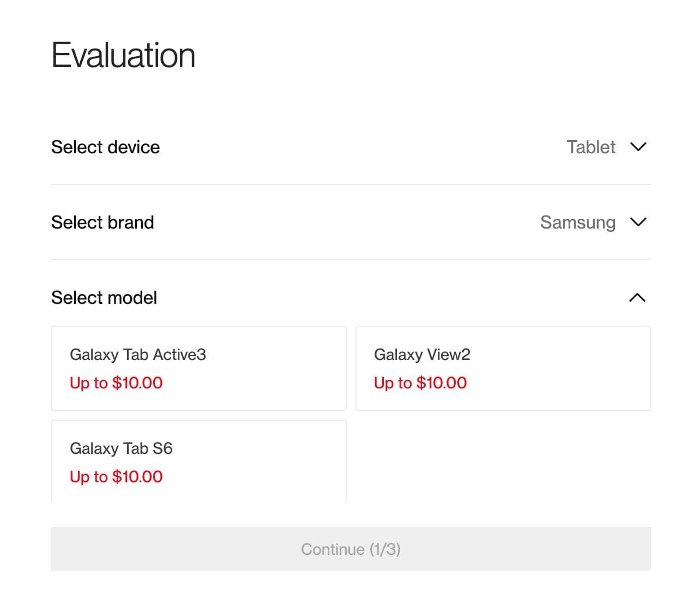Click the Evaluation page heading

point(123,53)
